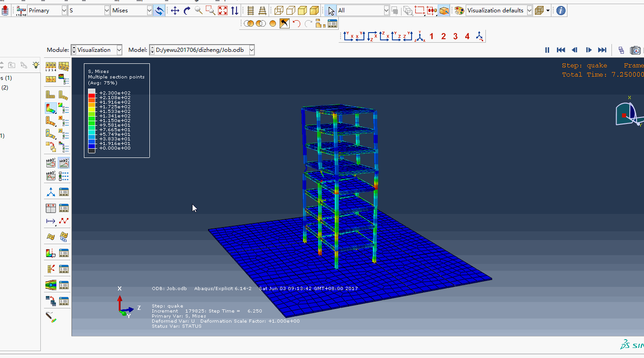
Task: Click the Plot Contours on Deformed Shape icon
Action: pos(50,108)
